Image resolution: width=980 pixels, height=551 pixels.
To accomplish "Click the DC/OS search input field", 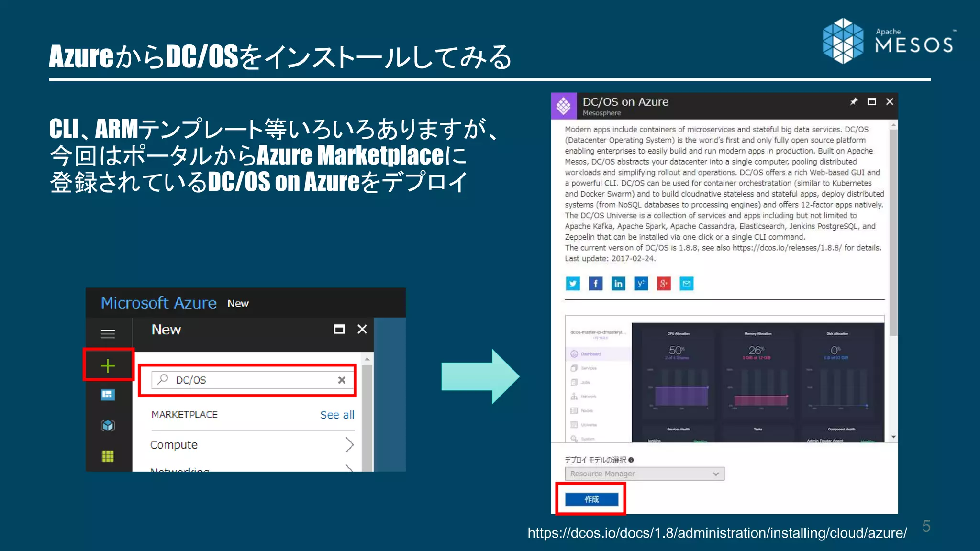I will [253, 380].
